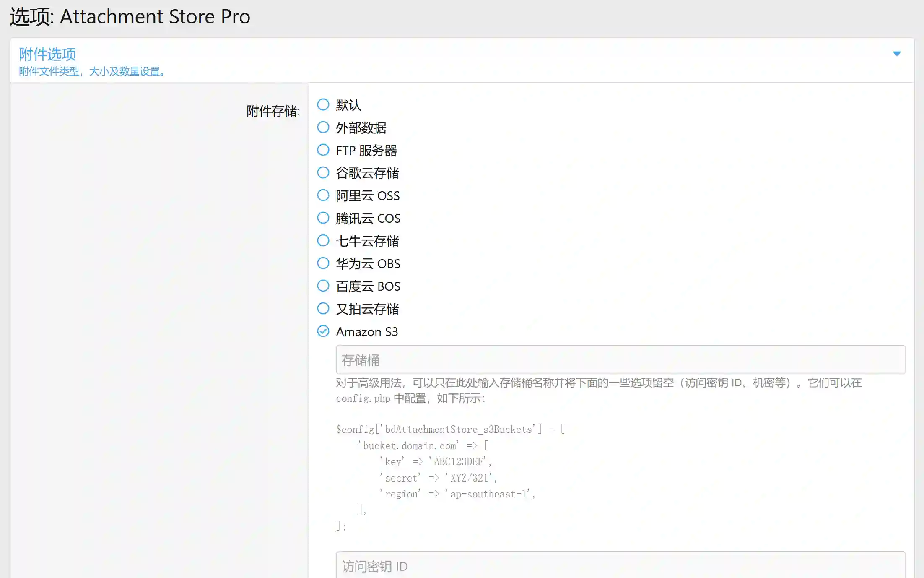The height and width of the screenshot is (578, 924).
Task: Focus the 存储桶 bucket input field
Action: [620, 359]
